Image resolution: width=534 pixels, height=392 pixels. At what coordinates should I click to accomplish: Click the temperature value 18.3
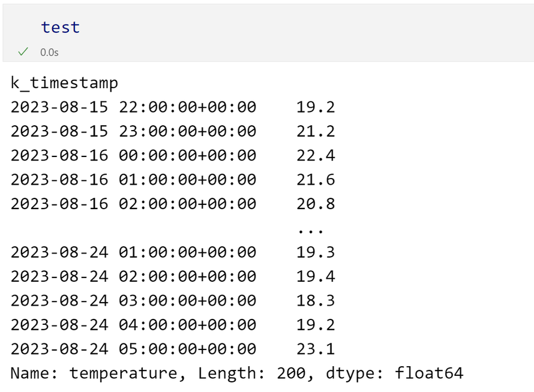316,300
